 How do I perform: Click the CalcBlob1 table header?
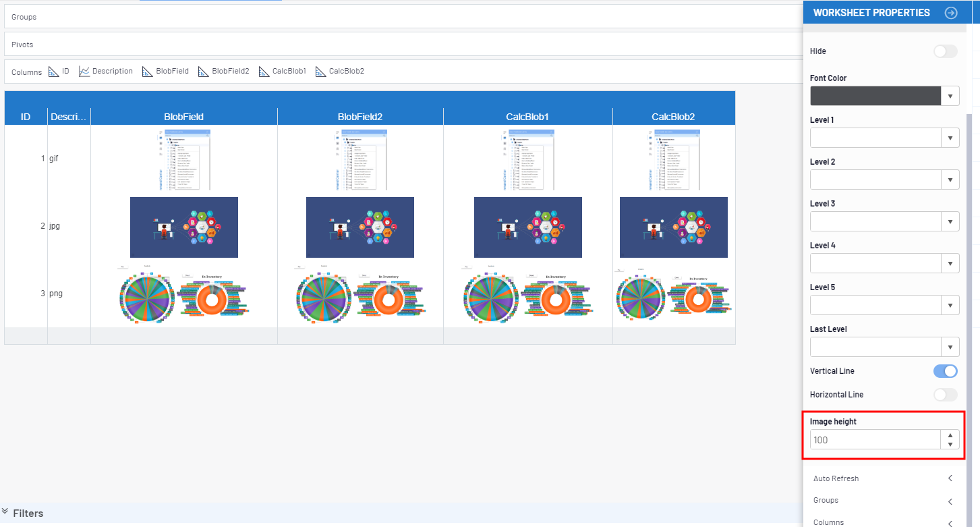coord(527,117)
